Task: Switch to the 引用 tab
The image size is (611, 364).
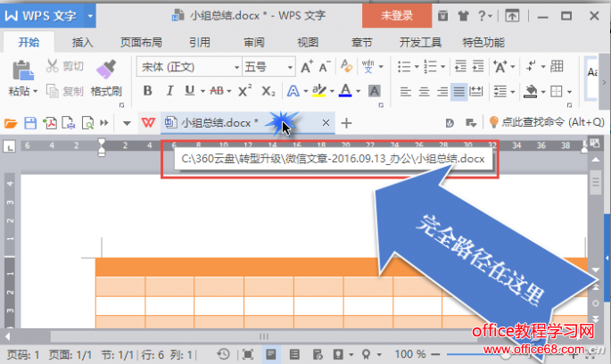Action: tap(200, 42)
